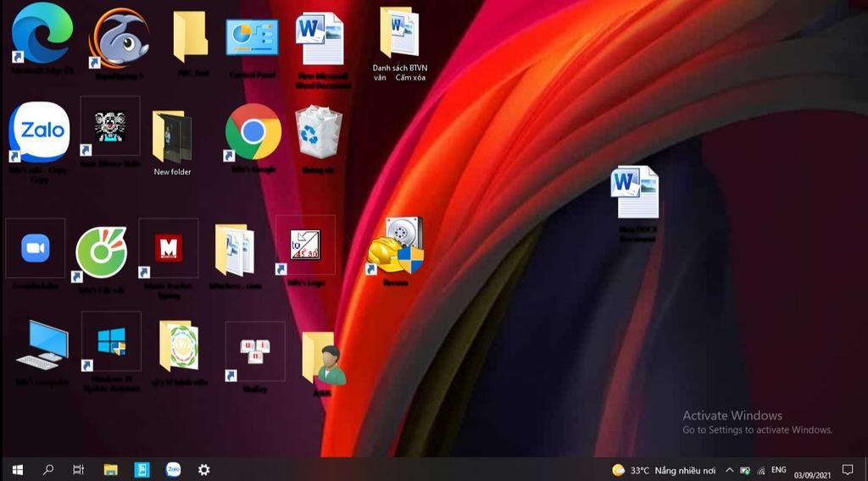The image size is (868, 481).
Task: Launch the UniKey shortcut
Action: [x=255, y=351]
